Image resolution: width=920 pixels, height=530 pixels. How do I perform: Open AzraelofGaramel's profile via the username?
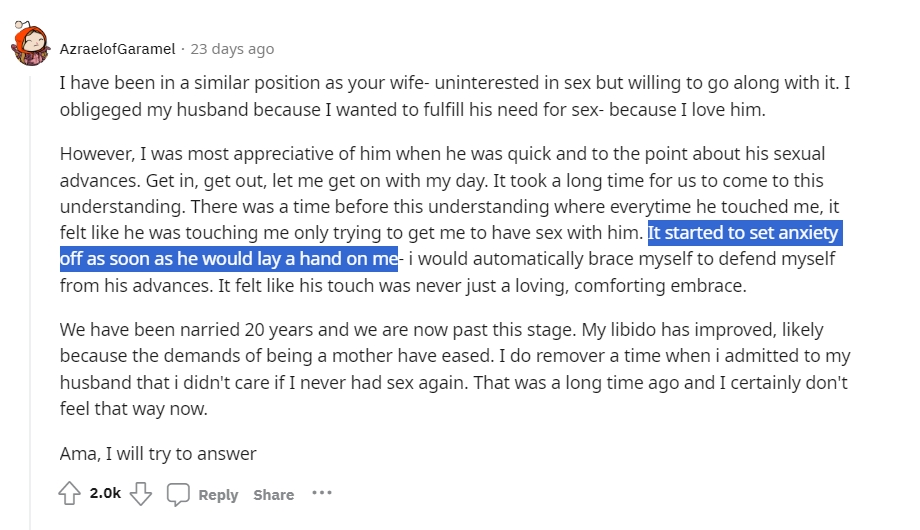[x=117, y=48]
